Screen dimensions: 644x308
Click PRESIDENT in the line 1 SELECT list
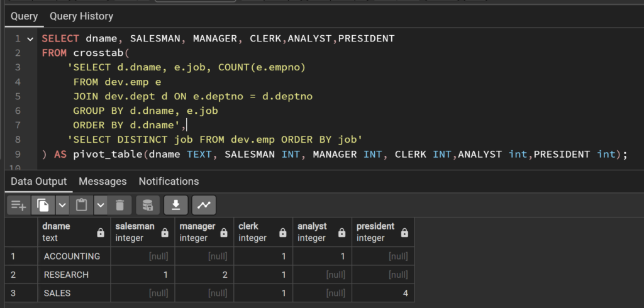[x=367, y=38]
